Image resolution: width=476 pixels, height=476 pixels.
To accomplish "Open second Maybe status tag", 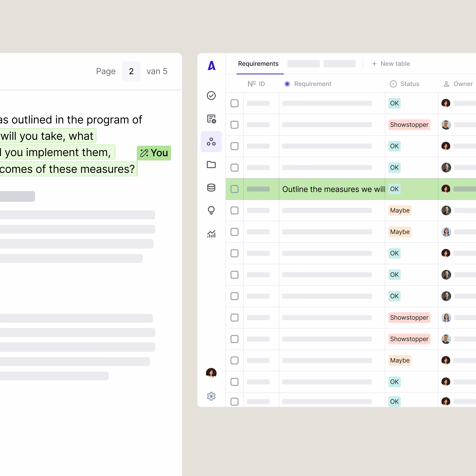I will pyautogui.click(x=400, y=232).
